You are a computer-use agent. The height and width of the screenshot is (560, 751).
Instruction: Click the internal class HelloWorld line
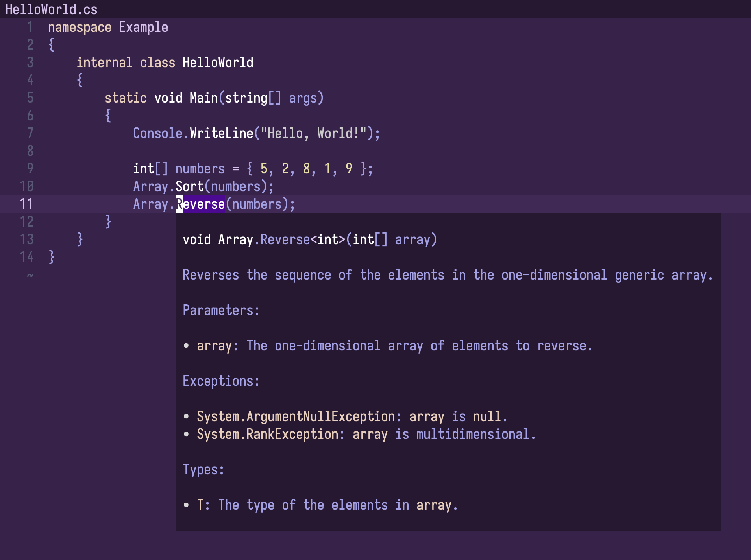165,62
